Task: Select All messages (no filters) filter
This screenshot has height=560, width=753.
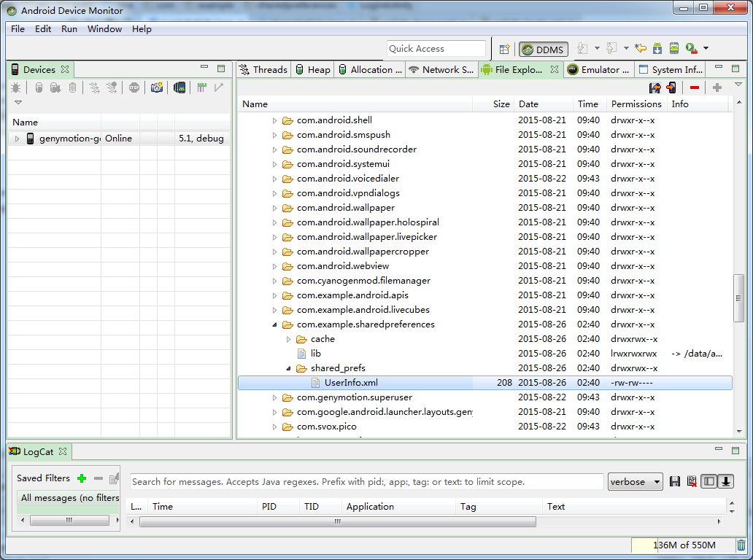Action: coord(69,498)
